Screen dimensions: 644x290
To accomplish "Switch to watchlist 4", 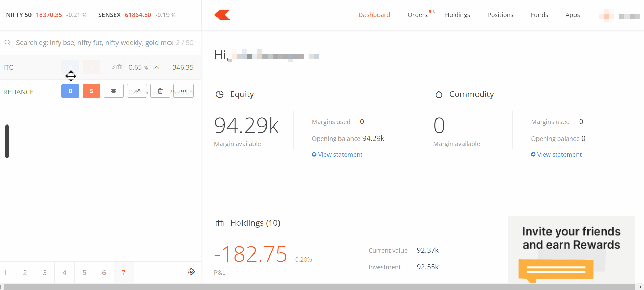I will pos(64,273).
